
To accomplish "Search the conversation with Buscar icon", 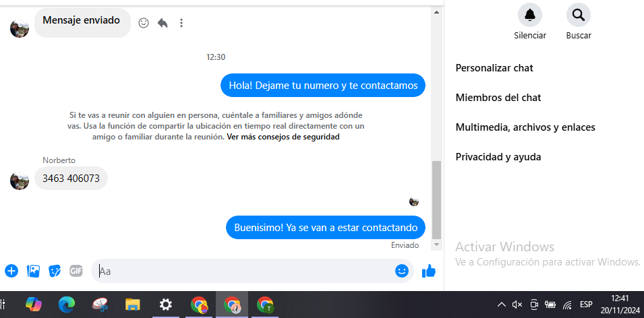I will coord(579,15).
